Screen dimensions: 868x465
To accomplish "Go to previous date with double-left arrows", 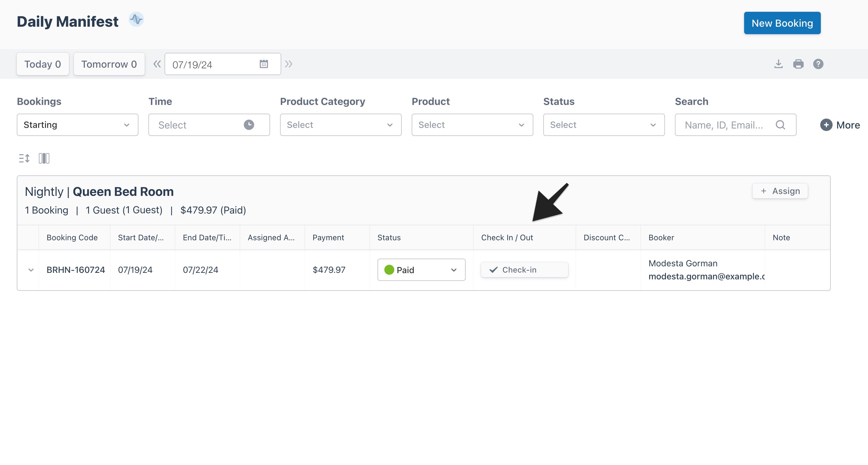I will [x=157, y=64].
